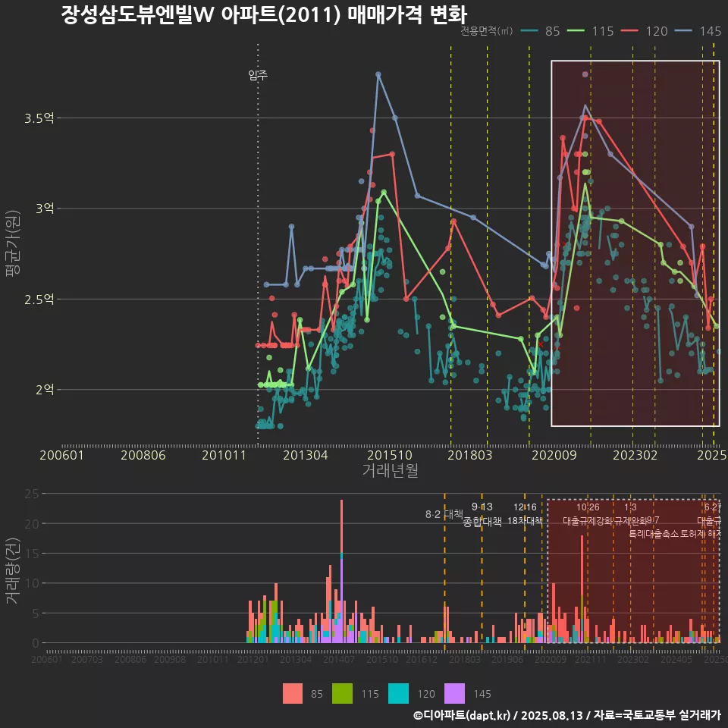Image resolution: width=728 pixels, height=728 pixels.
Task: Click the 거래년월 x-axis title
Action: (390, 470)
